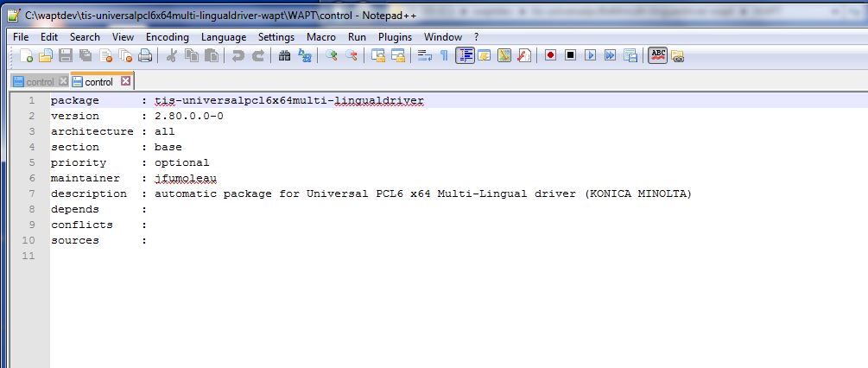Click the Save All toolbar icon

[x=86, y=55]
